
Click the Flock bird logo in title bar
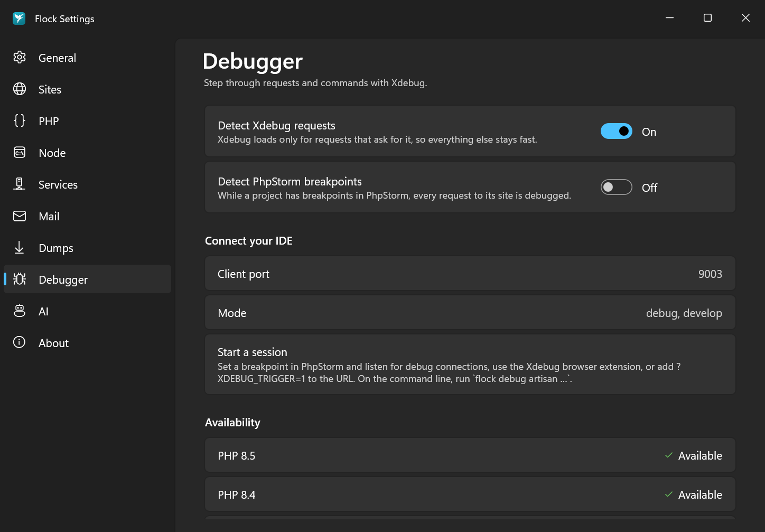(19, 18)
